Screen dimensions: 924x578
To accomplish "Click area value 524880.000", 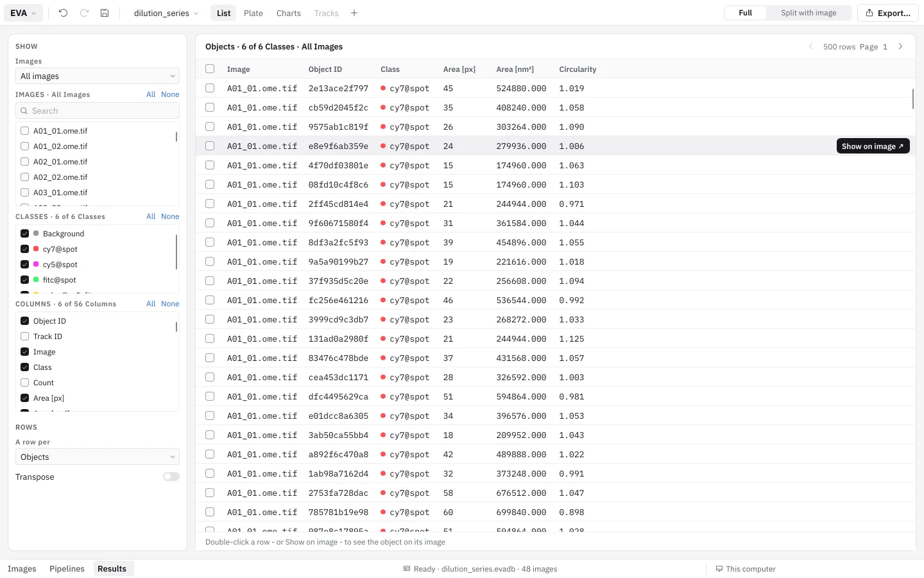I will [x=521, y=89].
